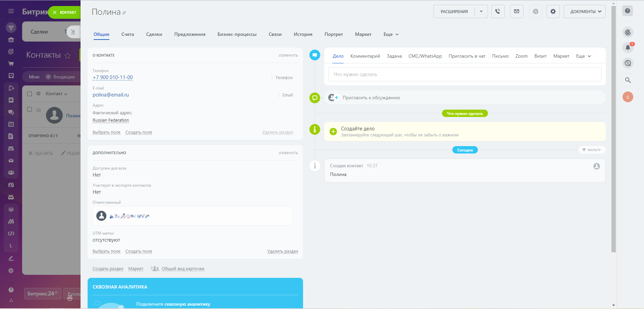Open the Расширения dropdown arrow
This screenshot has height=309, width=644.
coord(481,11)
